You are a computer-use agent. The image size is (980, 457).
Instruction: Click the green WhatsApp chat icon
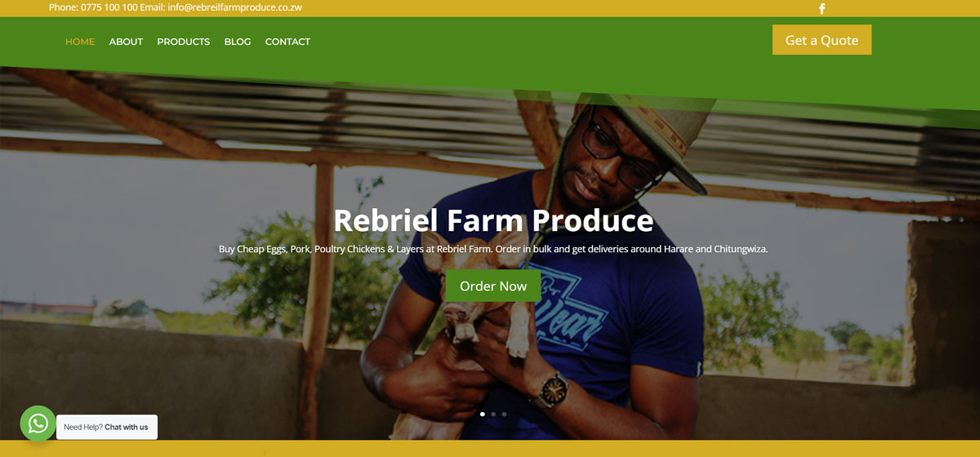pos(38,424)
